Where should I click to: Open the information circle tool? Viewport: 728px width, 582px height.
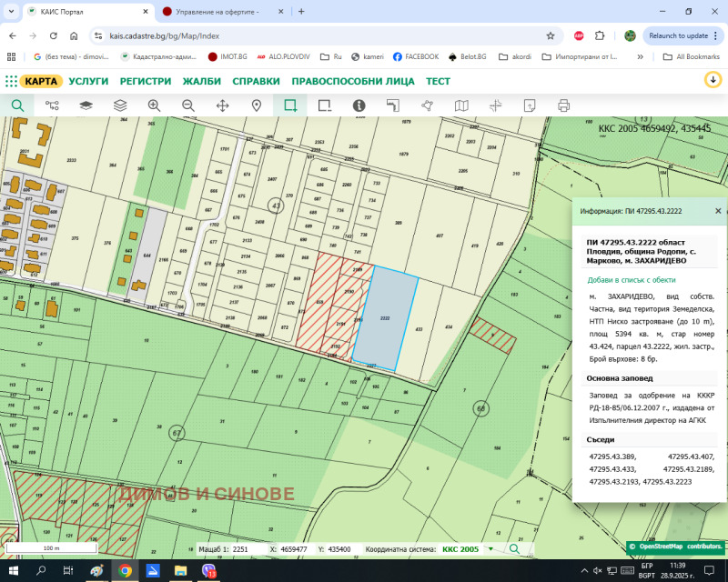click(x=359, y=105)
